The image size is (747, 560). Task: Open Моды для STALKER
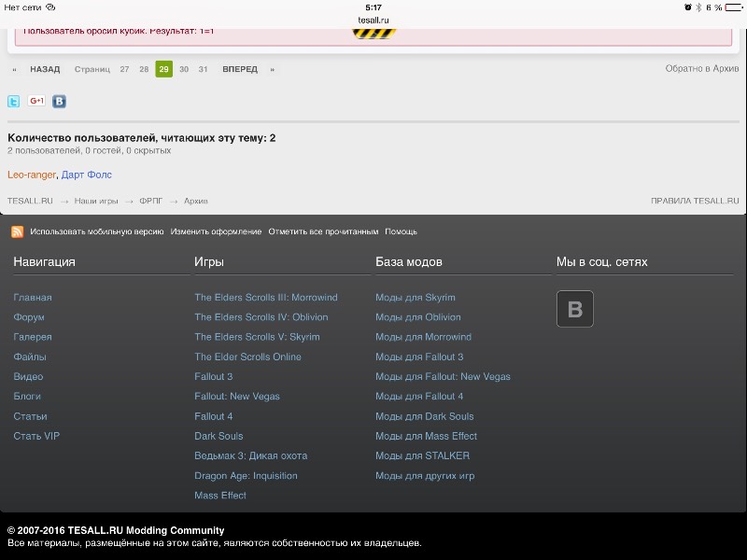click(x=422, y=455)
